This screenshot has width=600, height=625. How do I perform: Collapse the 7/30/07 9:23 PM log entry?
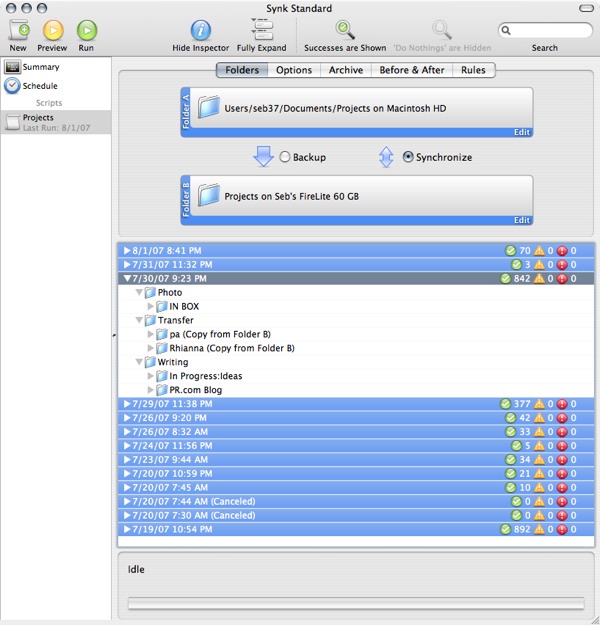(127, 279)
